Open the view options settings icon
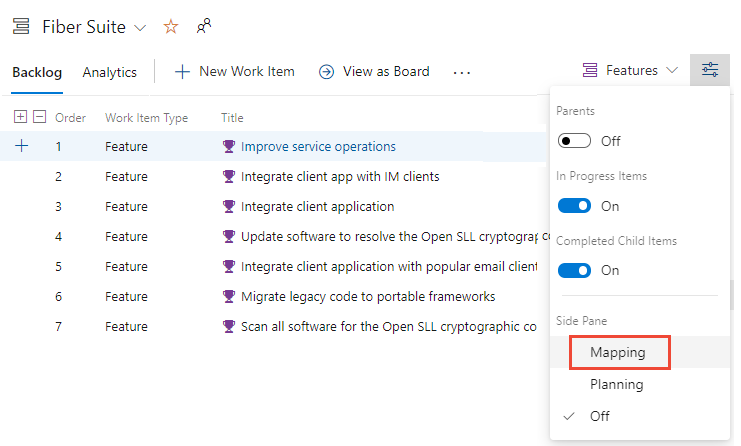 pos(710,70)
